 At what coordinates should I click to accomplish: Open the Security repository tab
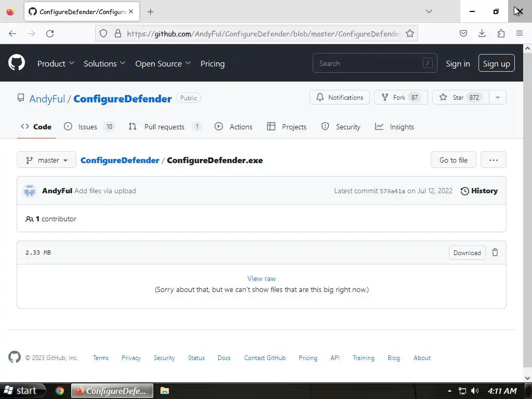click(341, 127)
